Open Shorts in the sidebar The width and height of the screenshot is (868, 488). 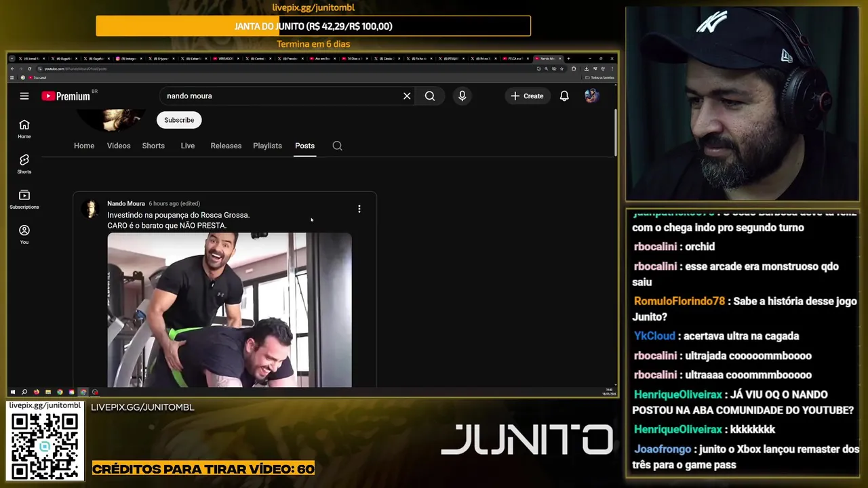coord(24,164)
